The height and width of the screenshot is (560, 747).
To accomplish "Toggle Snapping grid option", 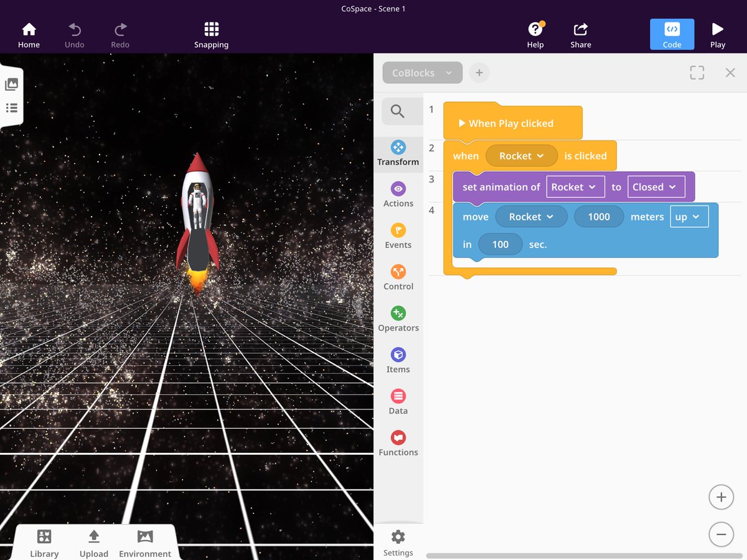I will 211,35.
